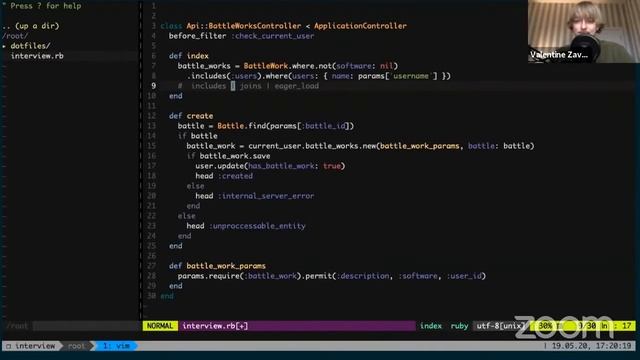Go up a dir in file tree

tap(31, 26)
